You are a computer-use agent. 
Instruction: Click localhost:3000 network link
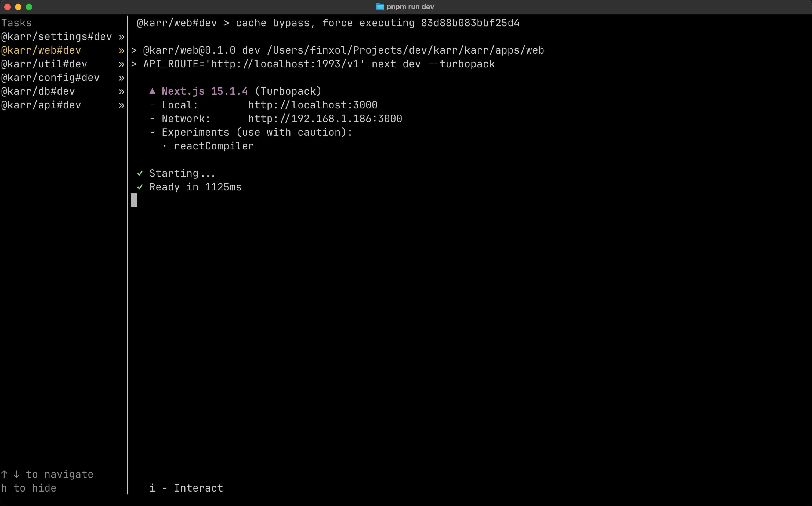[312, 105]
